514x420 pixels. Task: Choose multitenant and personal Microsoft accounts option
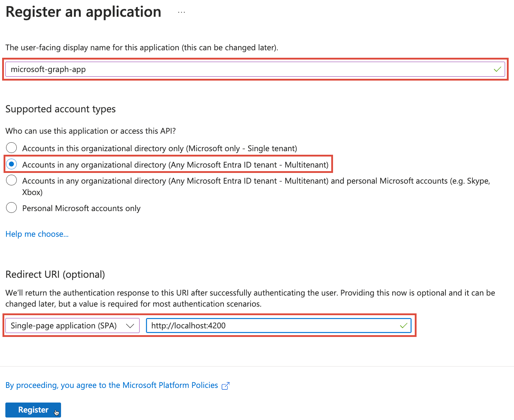[11, 180]
